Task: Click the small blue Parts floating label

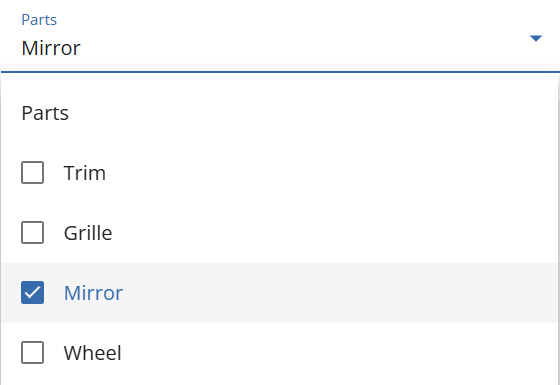Action: [39, 20]
